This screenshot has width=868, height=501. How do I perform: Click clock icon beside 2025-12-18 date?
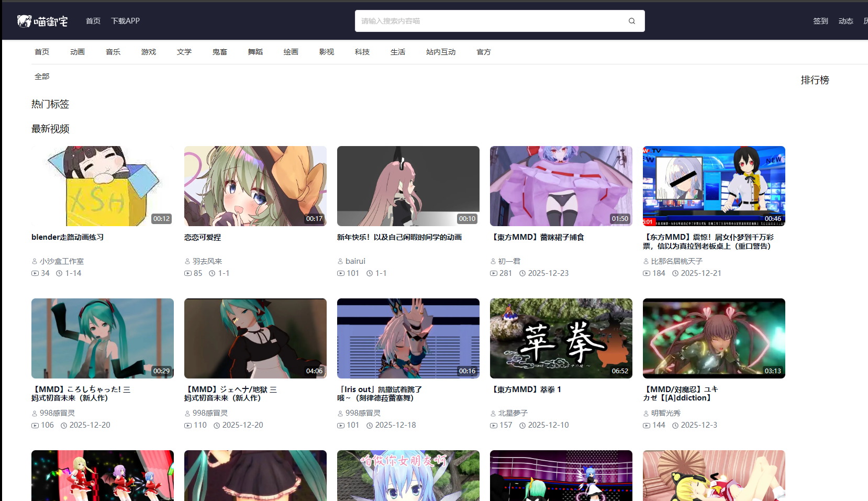[370, 426]
